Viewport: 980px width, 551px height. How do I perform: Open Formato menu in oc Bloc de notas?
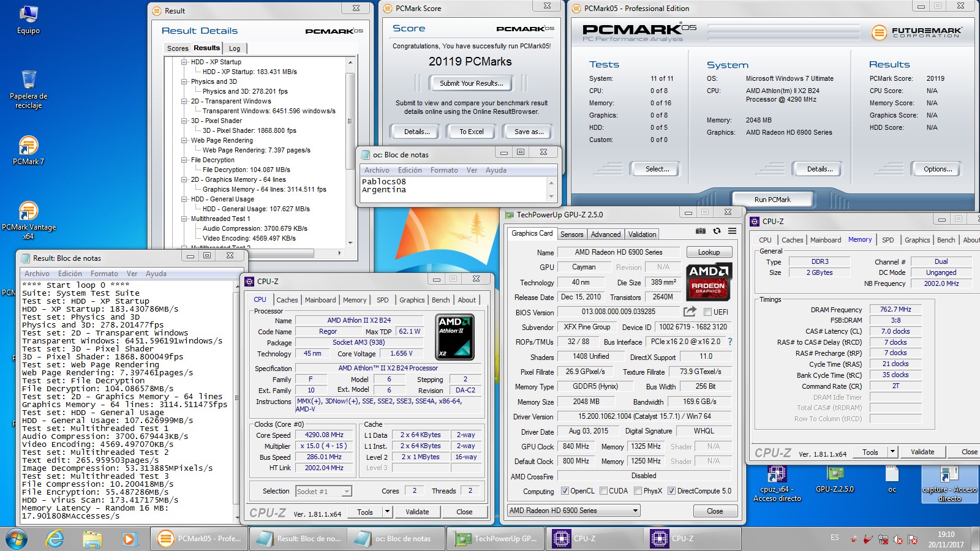point(444,170)
